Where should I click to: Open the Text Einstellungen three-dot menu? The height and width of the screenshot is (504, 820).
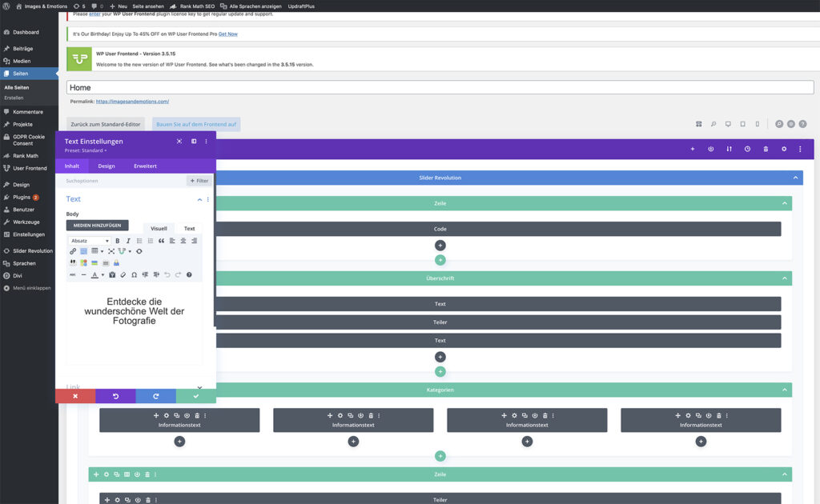point(206,142)
